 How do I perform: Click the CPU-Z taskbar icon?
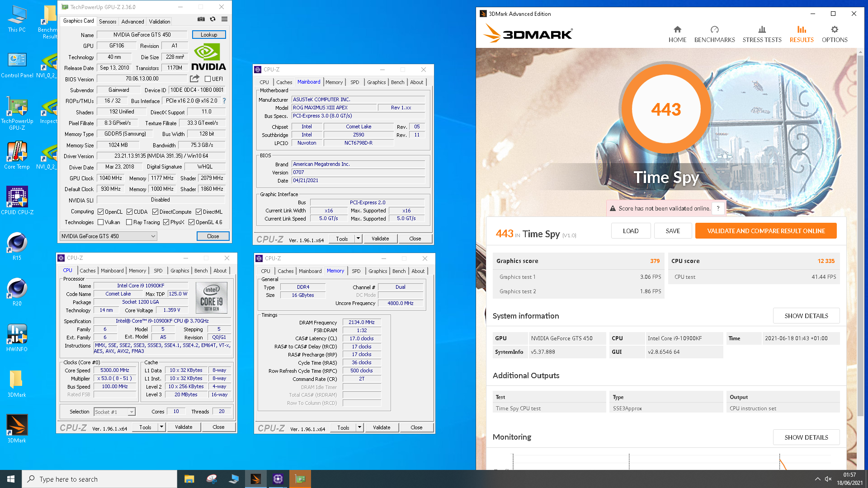(278, 479)
